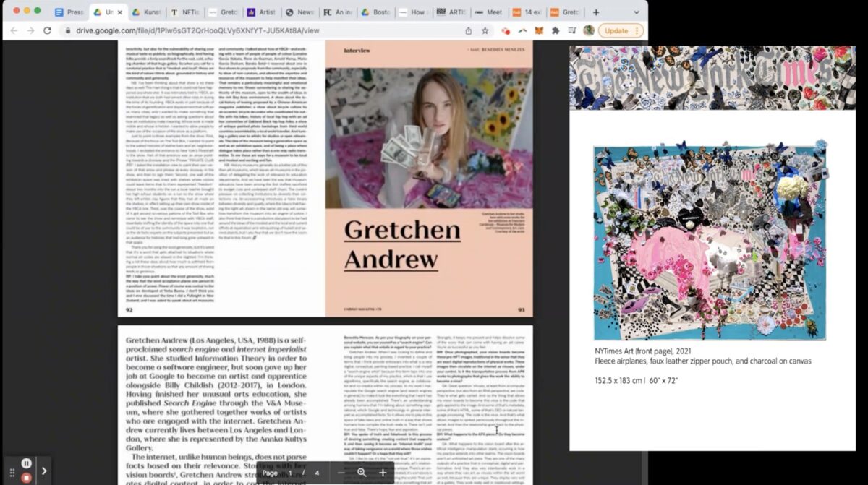
Task: Open the MetaMask fox extension
Action: pos(539,30)
